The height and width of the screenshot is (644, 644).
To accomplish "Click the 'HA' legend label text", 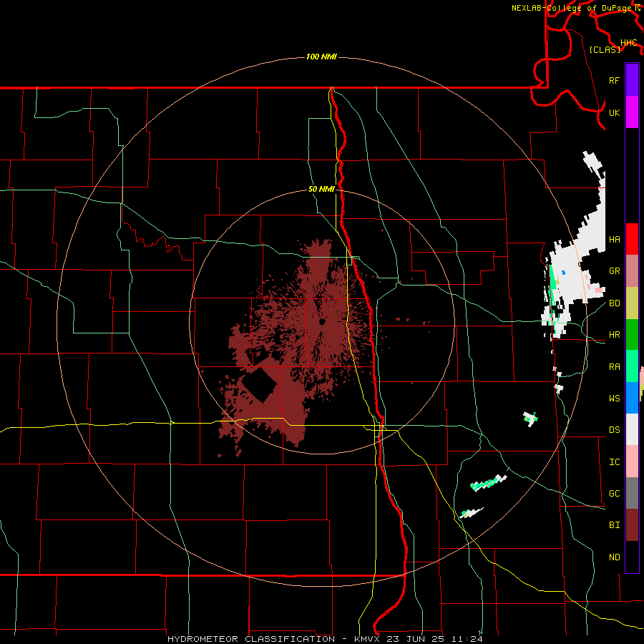I will coord(614,239).
